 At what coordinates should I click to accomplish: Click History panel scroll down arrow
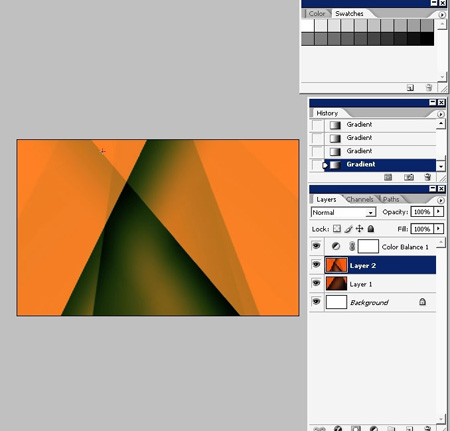click(x=441, y=166)
